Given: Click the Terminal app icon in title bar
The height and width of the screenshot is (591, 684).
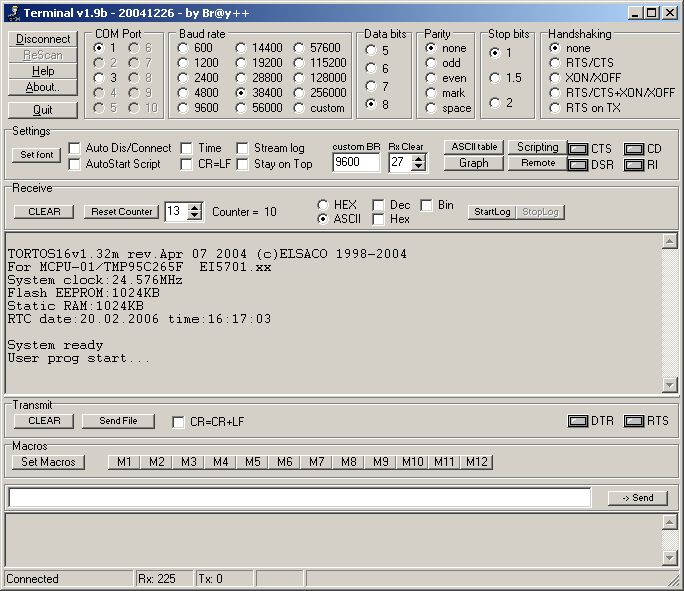Looking at the screenshot, I should point(11,13).
